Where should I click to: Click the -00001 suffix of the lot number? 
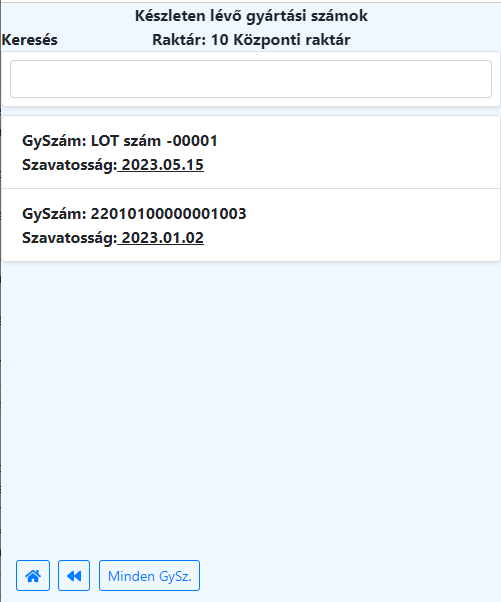pos(192,141)
